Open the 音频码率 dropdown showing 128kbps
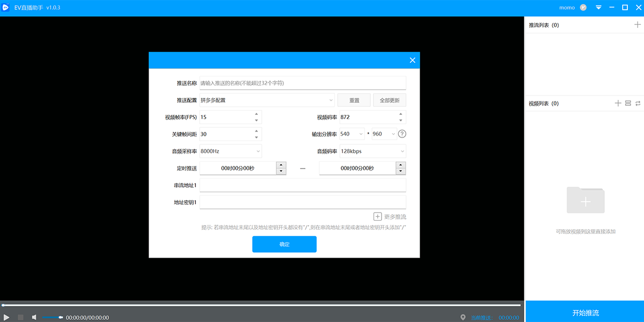Screen dimensions: 644x322 [x=372, y=151]
